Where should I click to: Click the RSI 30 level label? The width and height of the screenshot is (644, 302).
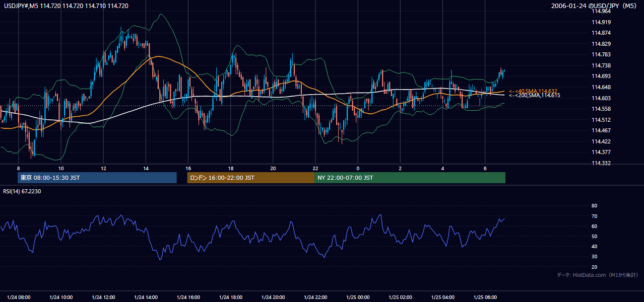click(x=594, y=256)
